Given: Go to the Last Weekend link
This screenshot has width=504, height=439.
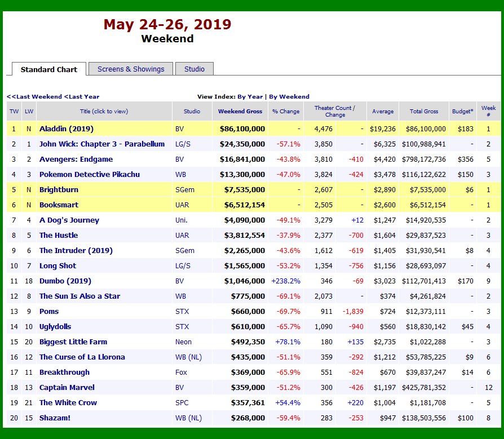Looking at the screenshot, I should click(34, 96).
